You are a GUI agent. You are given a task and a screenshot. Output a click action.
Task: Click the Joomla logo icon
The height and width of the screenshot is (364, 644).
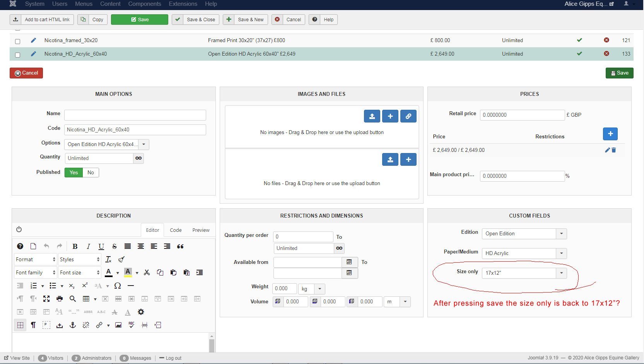pos(13,4)
